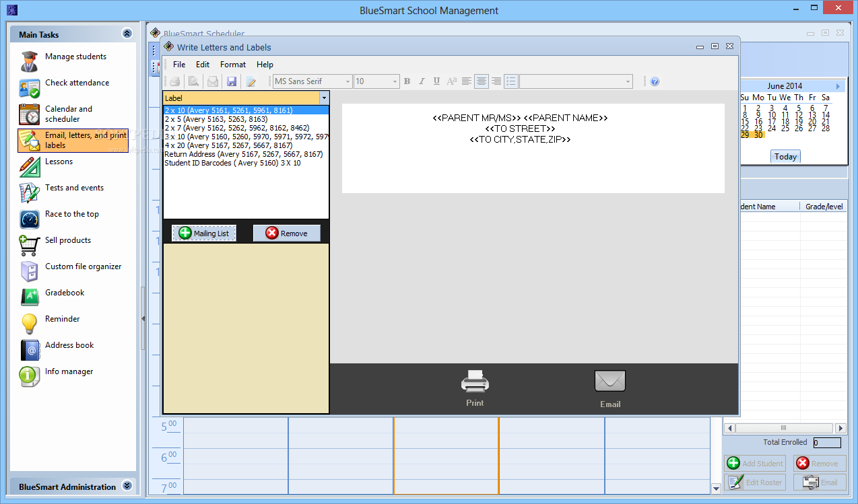Select Return Address label option
This screenshot has width=858, height=504.
(x=246, y=154)
